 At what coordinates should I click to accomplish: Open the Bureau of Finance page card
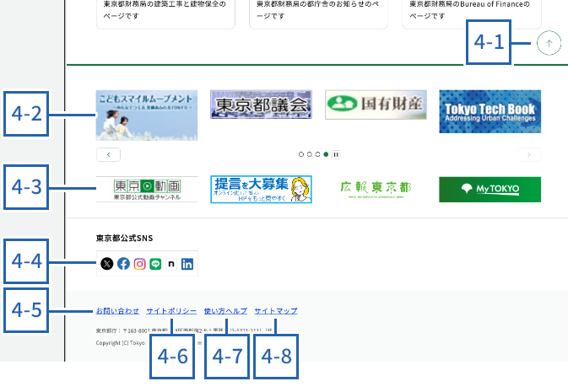(x=472, y=13)
